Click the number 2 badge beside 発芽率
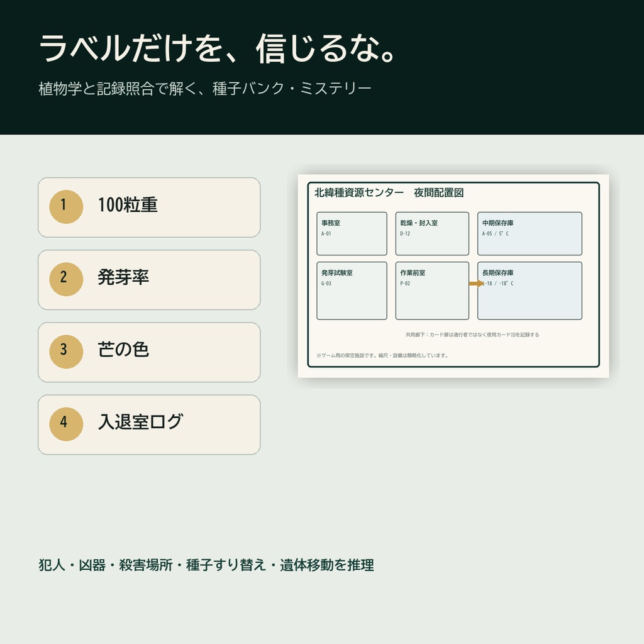 point(66,279)
